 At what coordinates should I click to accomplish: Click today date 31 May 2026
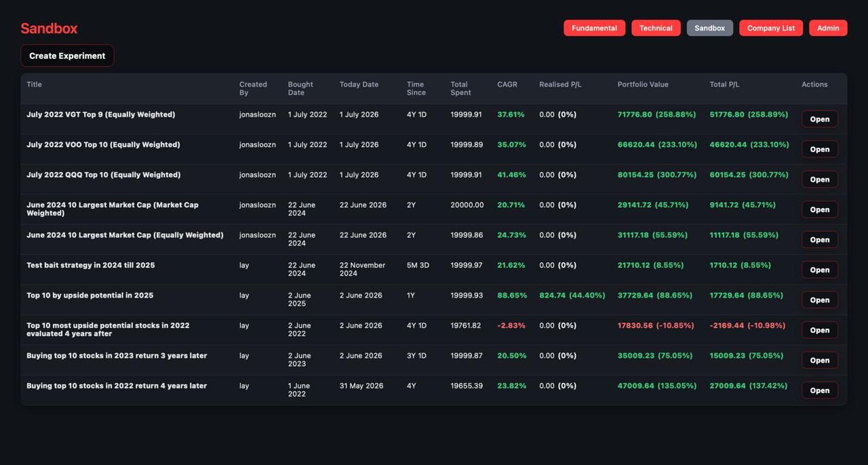pyautogui.click(x=361, y=386)
